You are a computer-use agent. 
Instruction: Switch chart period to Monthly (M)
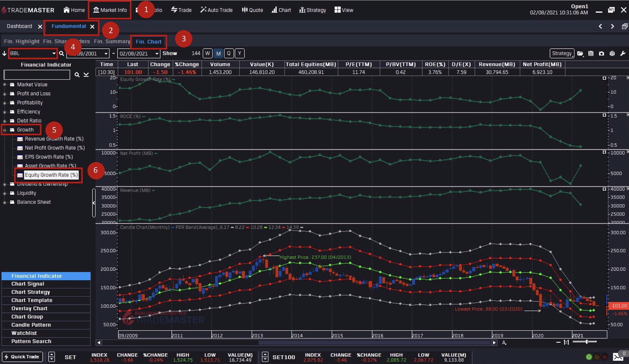(x=218, y=53)
